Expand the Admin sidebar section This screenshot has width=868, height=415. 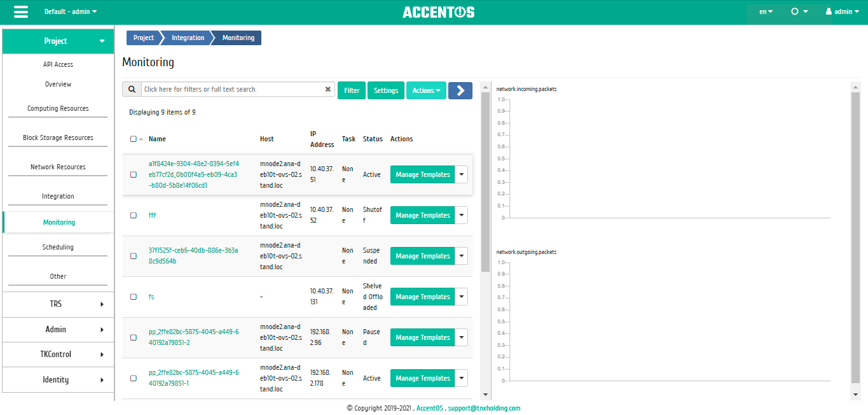(x=58, y=330)
